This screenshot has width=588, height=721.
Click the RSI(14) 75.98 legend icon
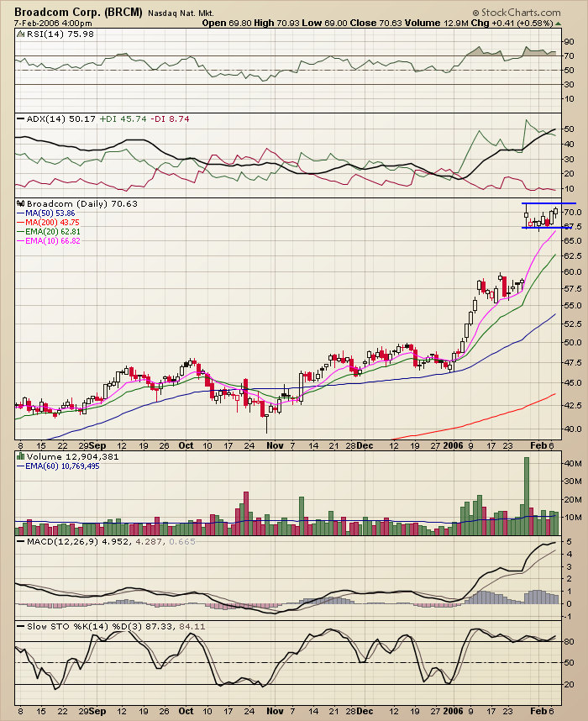click(x=21, y=34)
